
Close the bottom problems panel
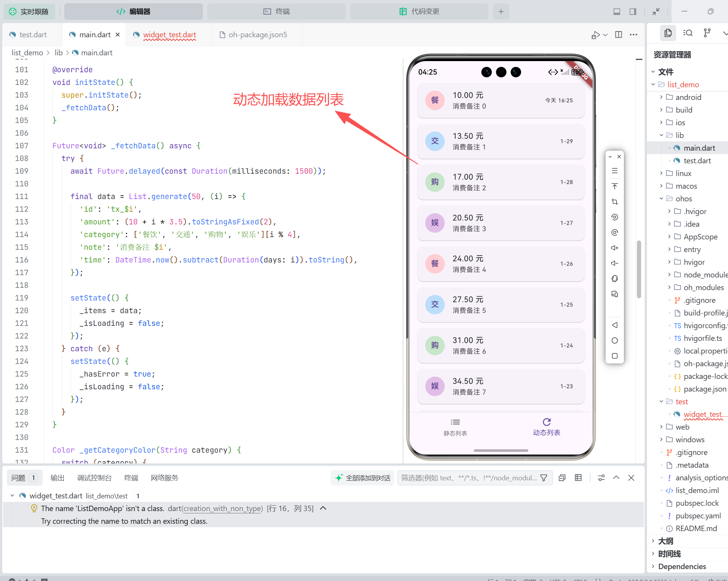coord(631,478)
